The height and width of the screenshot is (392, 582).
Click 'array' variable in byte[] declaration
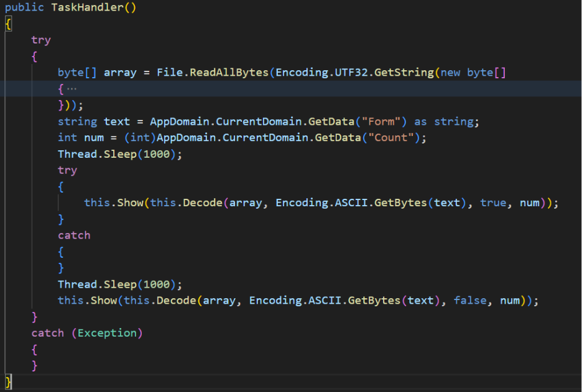point(120,72)
